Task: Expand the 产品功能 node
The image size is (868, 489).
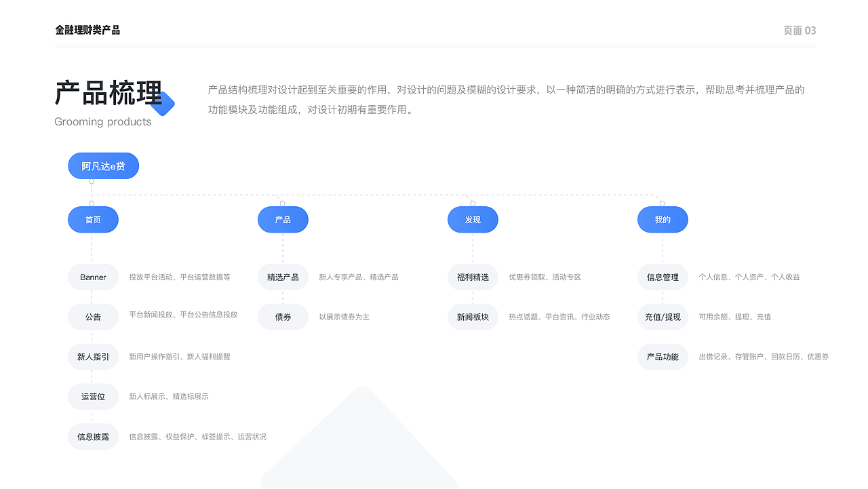Action: click(x=663, y=357)
